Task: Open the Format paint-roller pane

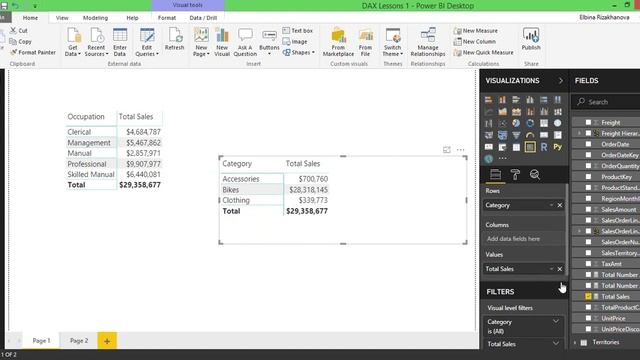Action: pos(515,175)
